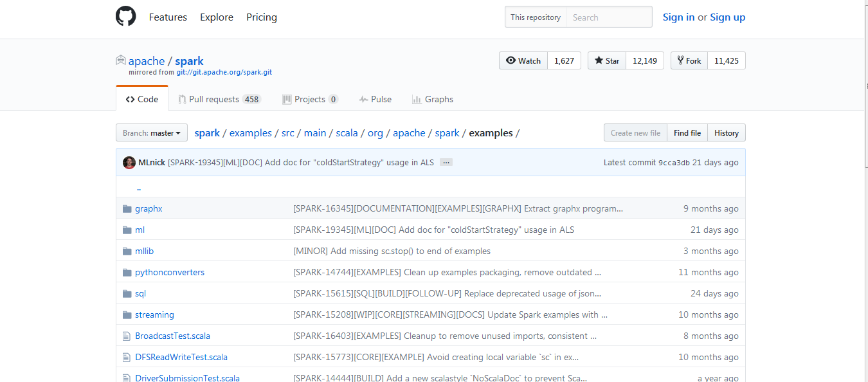Navigate to main in breadcrumb path
This screenshot has height=382, width=868.
[315, 133]
